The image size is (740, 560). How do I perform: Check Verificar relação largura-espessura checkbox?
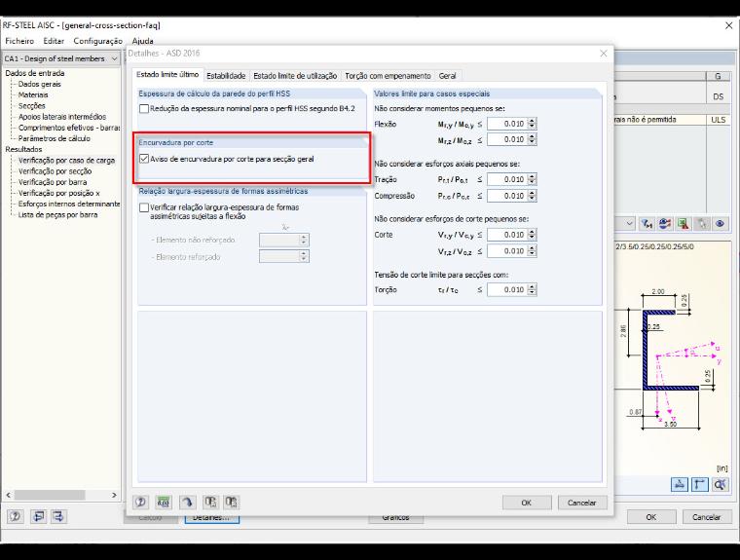[144, 207]
